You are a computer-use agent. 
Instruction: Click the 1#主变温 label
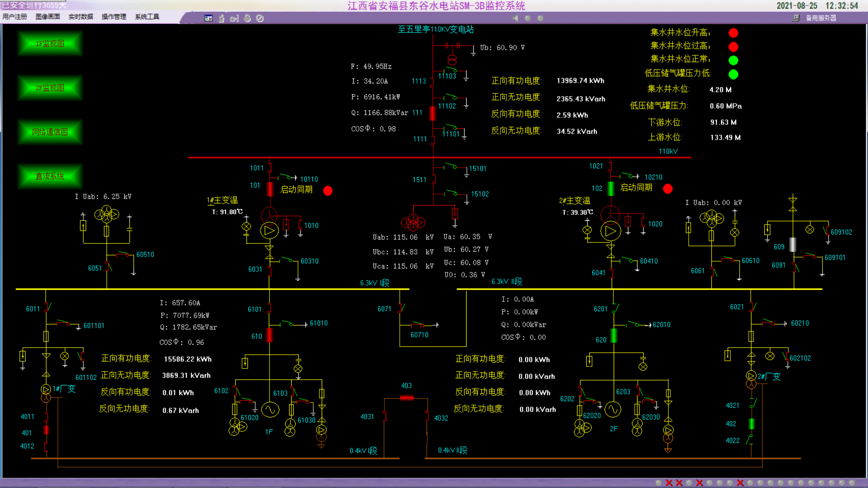click(x=222, y=200)
